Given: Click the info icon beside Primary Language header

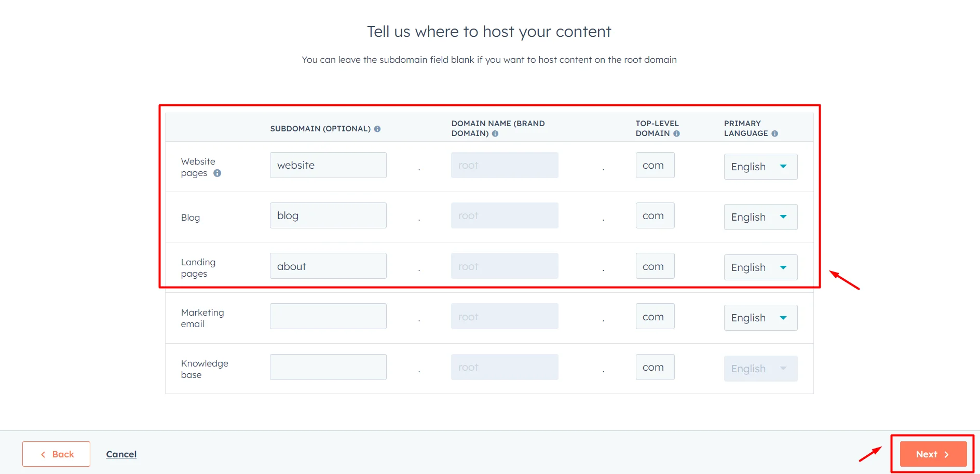Looking at the screenshot, I should [775, 133].
